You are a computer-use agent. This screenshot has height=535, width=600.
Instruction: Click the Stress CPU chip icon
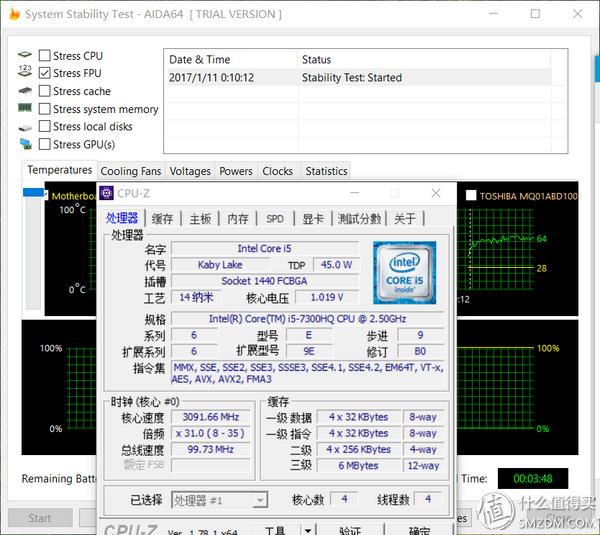pyautogui.click(x=25, y=55)
